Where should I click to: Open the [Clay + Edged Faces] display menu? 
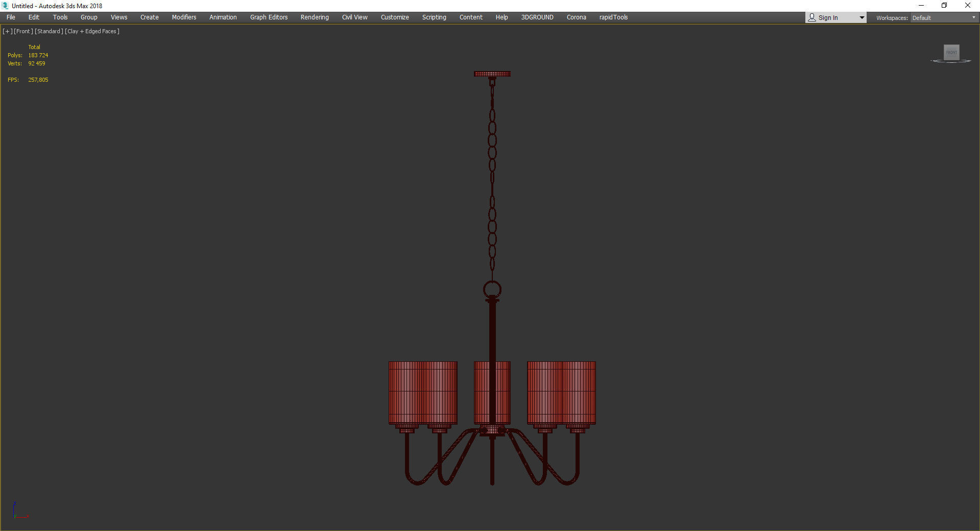pyautogui.click(x=92, y=31)
